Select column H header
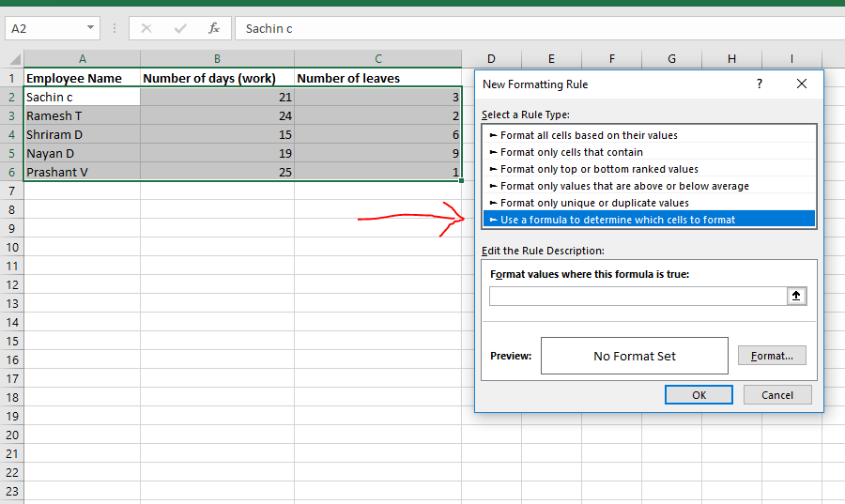Viewport: 845px width, 504px height. pos(731,59)
